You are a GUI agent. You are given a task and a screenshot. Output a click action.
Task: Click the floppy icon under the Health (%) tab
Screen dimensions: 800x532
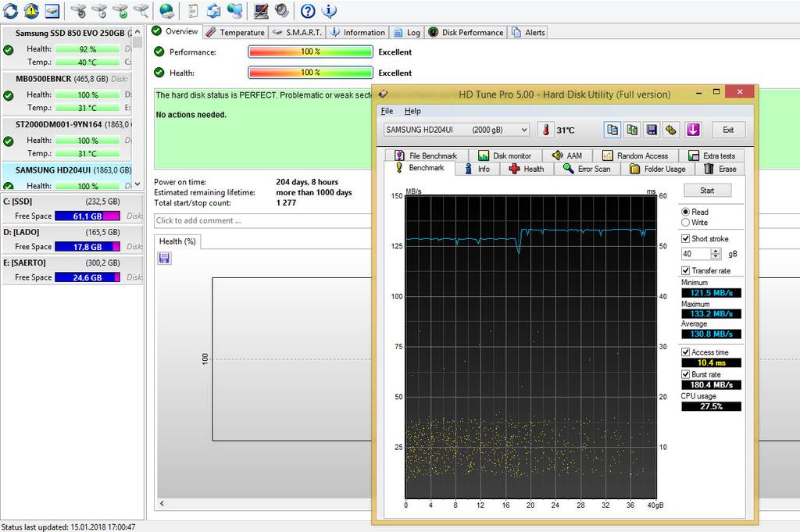[164, 258]
